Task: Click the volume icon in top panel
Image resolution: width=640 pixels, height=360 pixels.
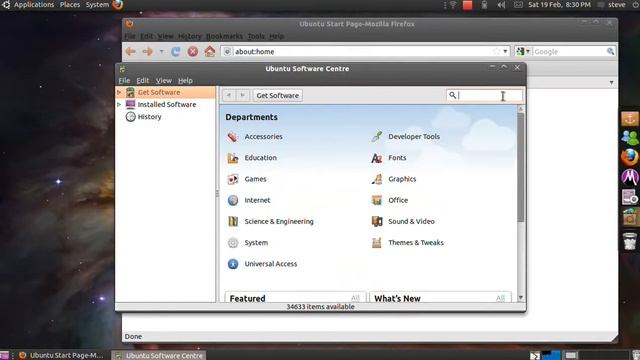Action: tap(501, 5)
